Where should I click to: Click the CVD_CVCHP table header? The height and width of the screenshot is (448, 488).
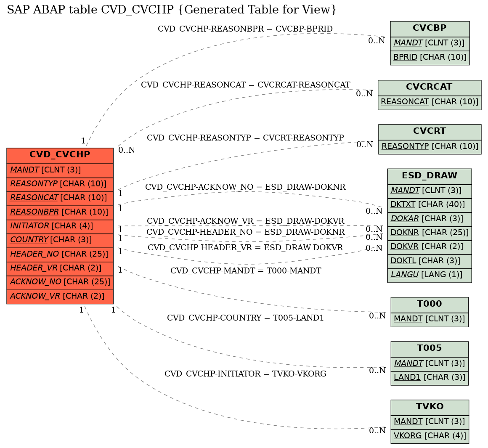pyautogui.click(x=60, y=156)
